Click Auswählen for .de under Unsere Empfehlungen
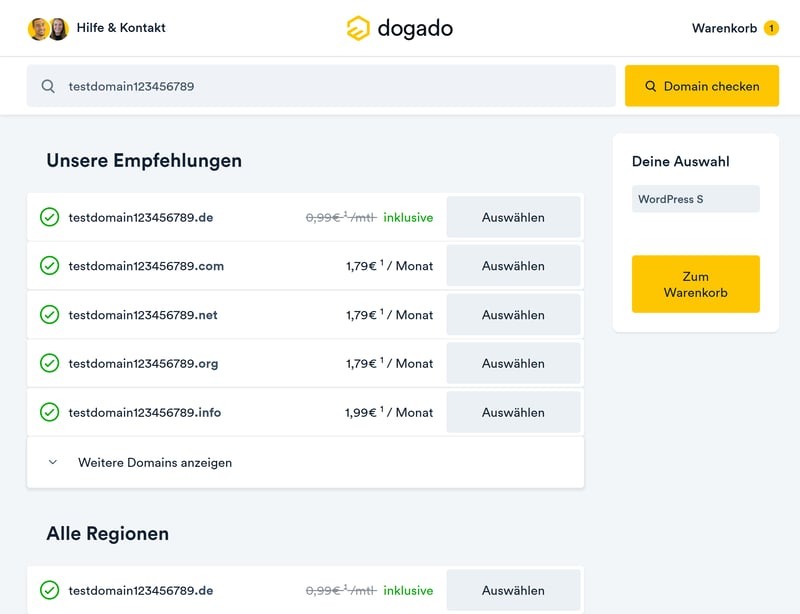The height and width of the screenshot is (614, 800). point(513,217)
